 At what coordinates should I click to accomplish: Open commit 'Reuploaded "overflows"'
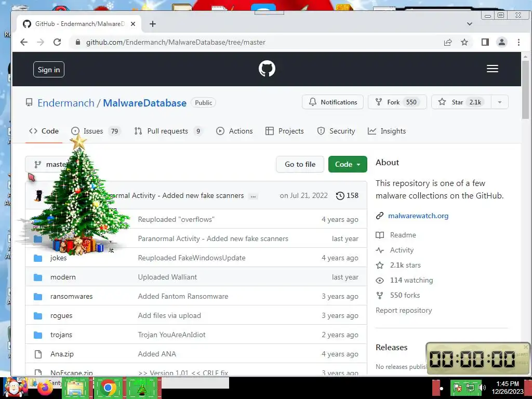tap(176, 220)
